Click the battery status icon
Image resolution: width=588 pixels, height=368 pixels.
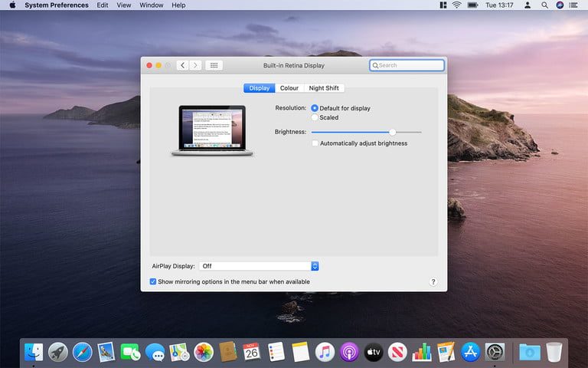472,5
